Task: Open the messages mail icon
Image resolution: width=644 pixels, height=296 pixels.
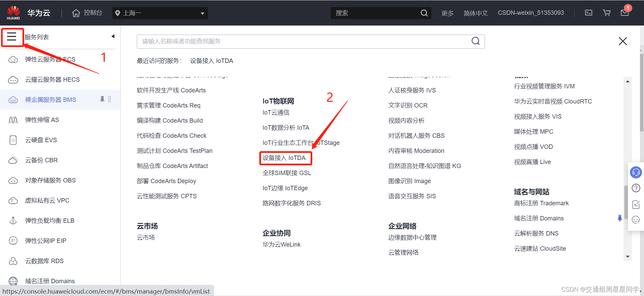Action: tap(625, 13)
